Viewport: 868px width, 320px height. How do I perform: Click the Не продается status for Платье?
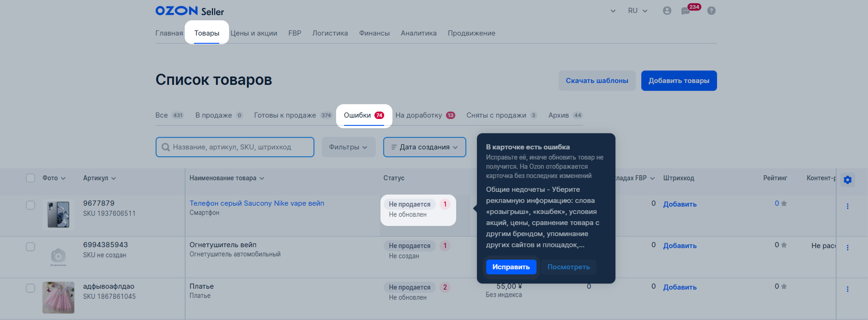click(410, 287)
